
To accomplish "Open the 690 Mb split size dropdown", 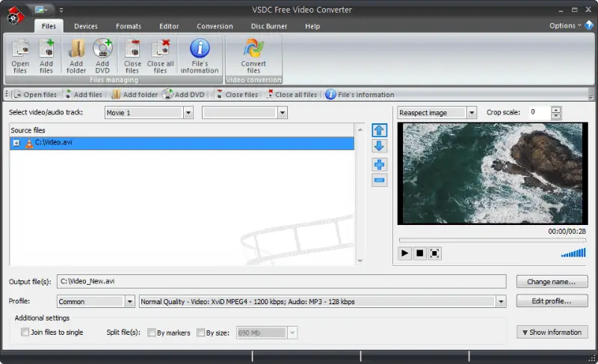I will tap(292, 333).
